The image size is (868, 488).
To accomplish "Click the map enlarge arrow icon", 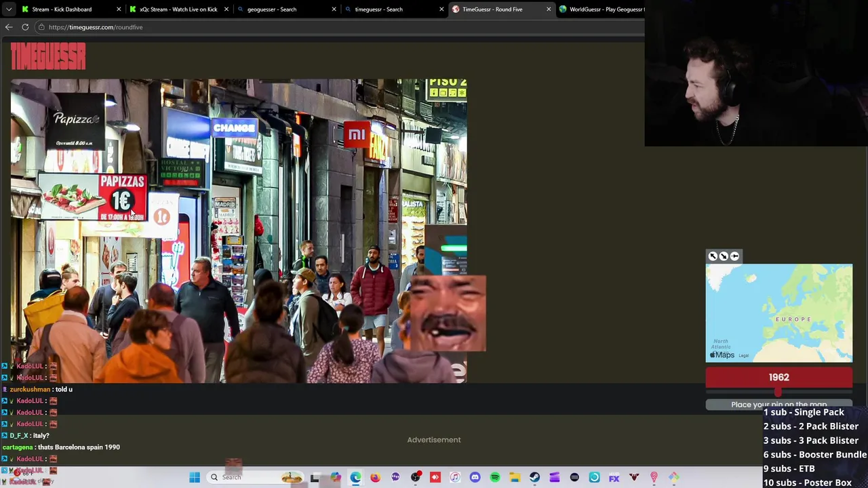I will [x=713, y=256].
